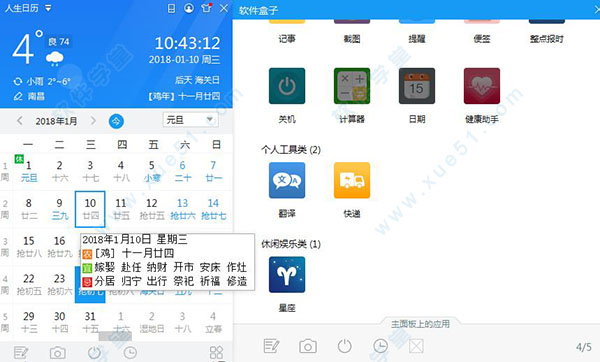The width and height of the screenshot is (600, 362).
Task: Click the 【鸡年】十一月廿四 lunar date
Action: (x=184, y=96)
